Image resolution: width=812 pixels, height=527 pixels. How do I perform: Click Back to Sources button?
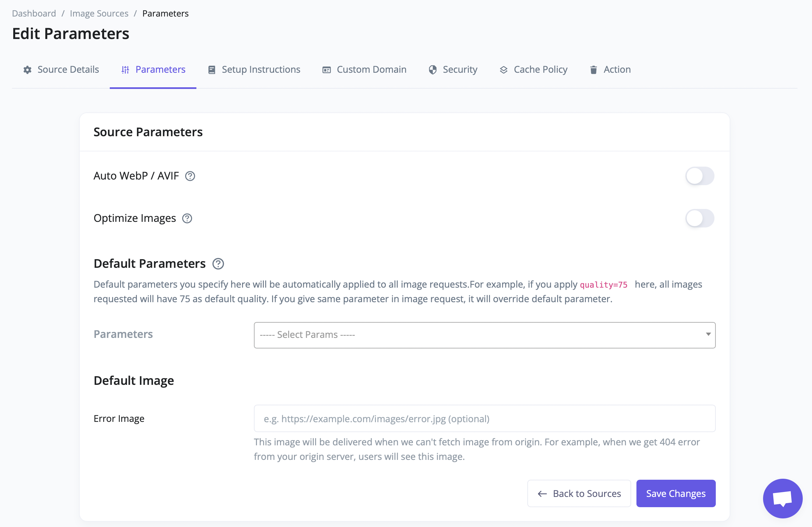pyautogui.click(x=579, y=493)
